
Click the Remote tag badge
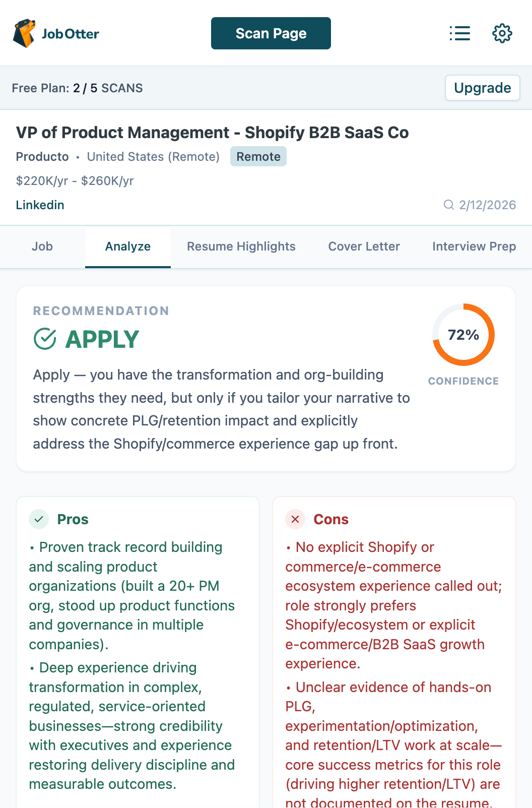coord(258,157)
